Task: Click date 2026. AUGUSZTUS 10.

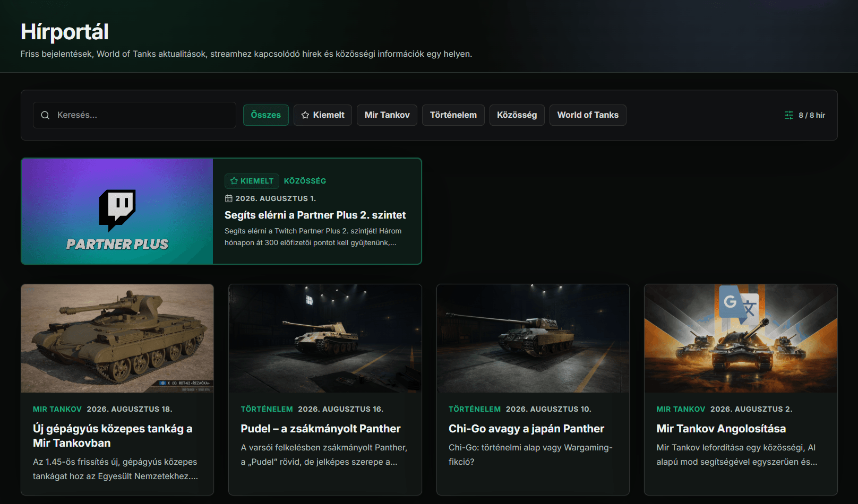Action: pyautogui.click(x=548, y=409)
